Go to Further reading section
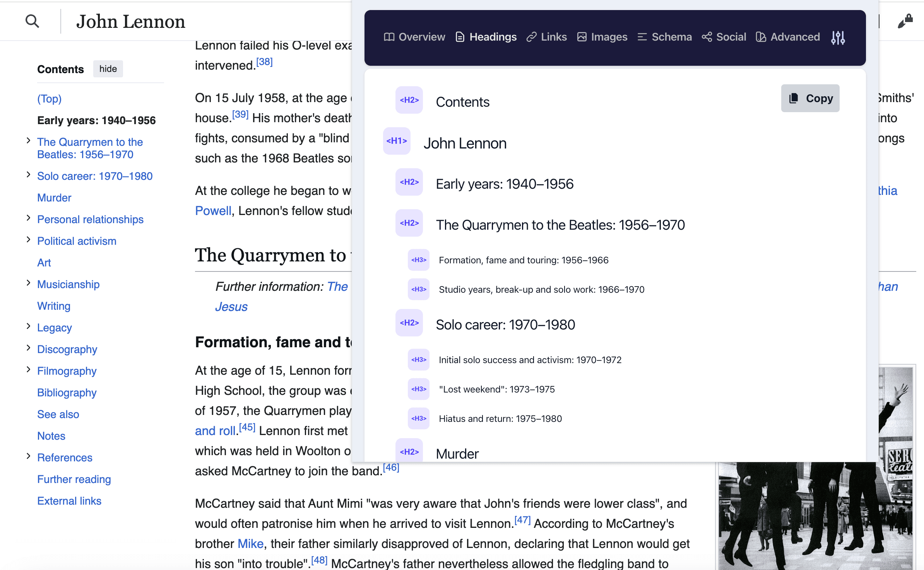 pyautogui.click(x=74, y=479)
